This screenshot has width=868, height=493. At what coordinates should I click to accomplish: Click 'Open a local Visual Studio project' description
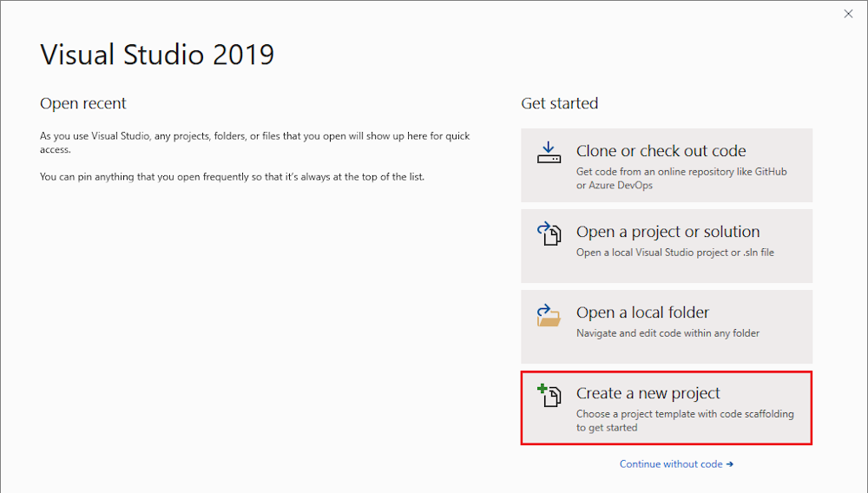(x=675, y=253)
